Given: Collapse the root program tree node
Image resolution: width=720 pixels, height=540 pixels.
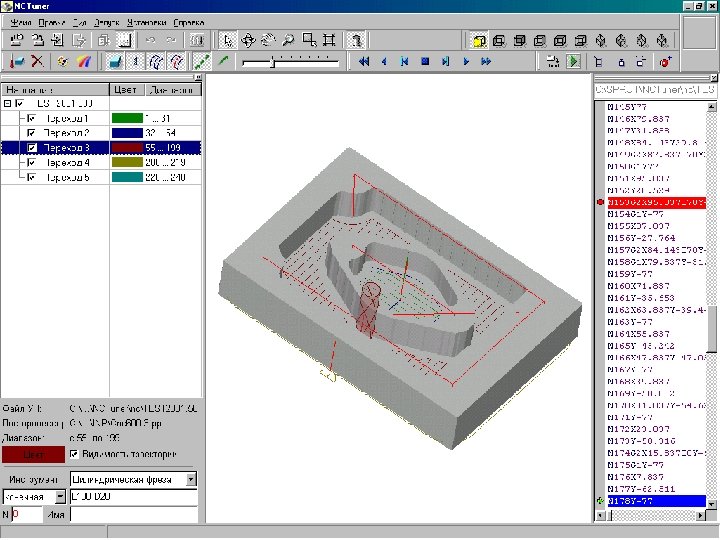Looking at the screenshot, I should coord(7,104).
